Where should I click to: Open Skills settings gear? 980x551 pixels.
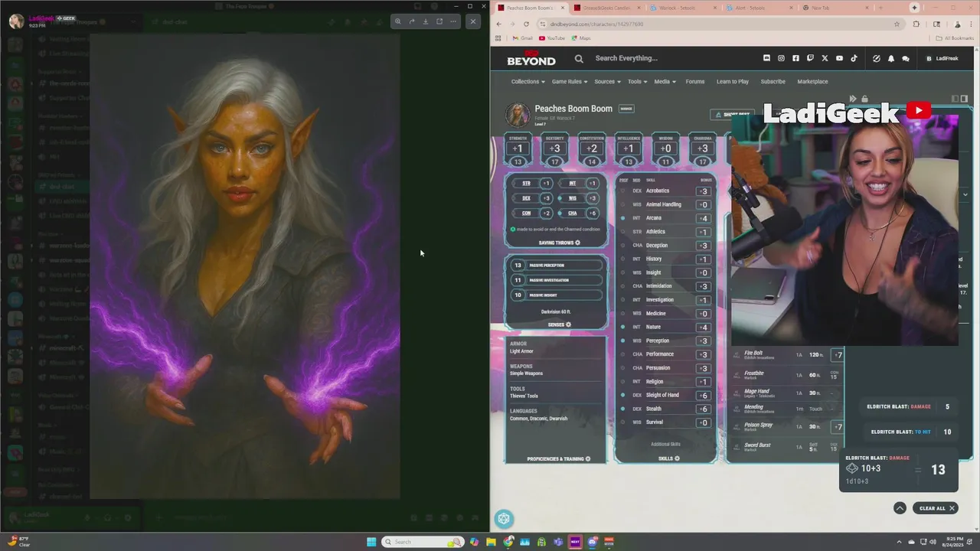coord(677,458)
